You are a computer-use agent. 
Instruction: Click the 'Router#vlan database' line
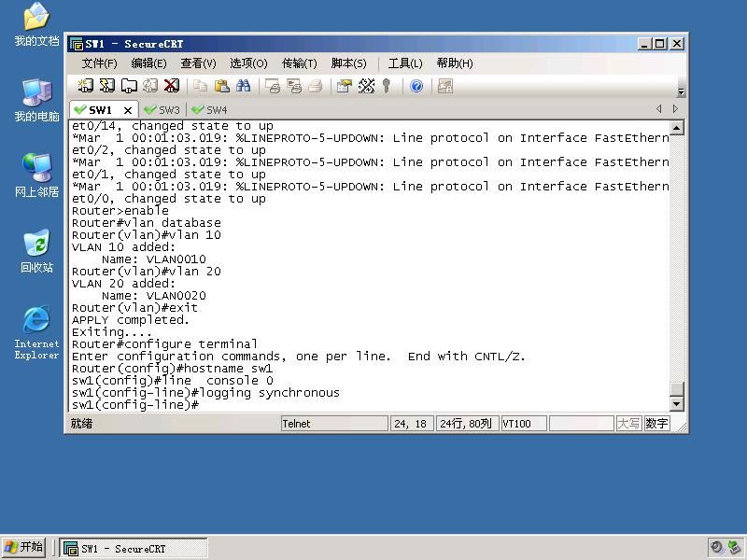point(147,223)
